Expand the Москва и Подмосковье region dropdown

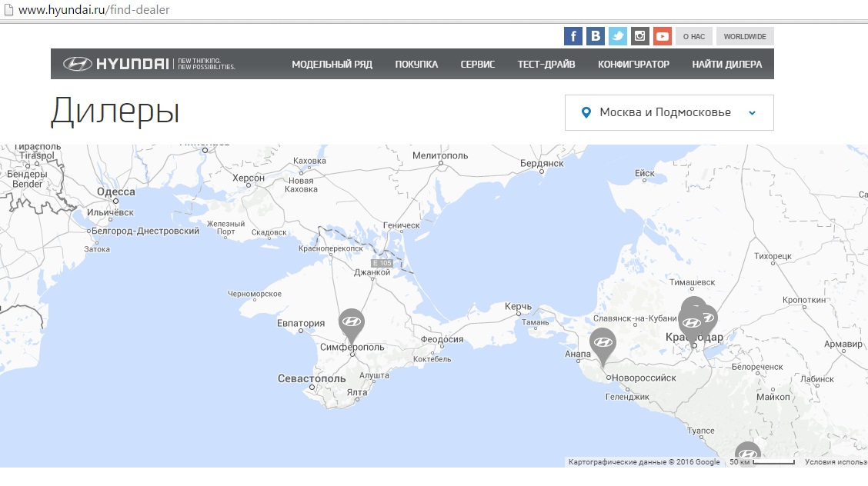tap(665, 112)
